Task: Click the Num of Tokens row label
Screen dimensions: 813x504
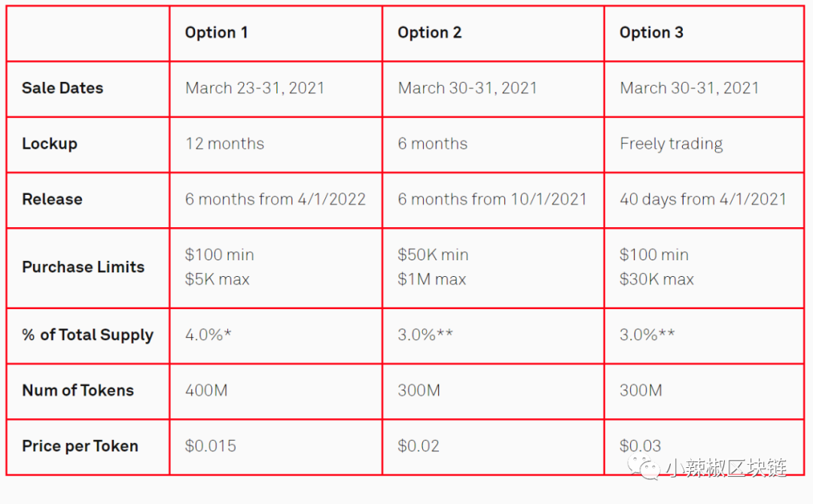Action: 78,390
